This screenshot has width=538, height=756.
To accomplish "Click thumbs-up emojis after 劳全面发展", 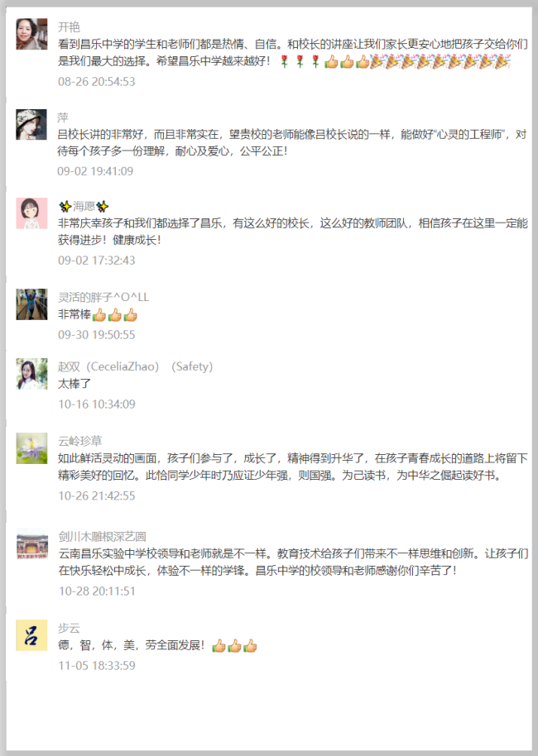I will pos(234,646).
